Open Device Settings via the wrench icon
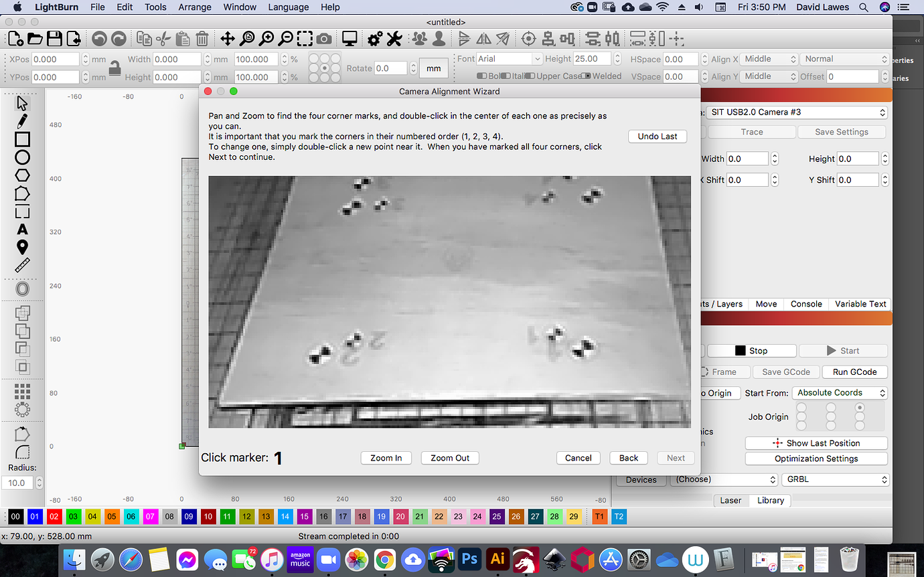The image size is (924, 577). tap(394, 39)
